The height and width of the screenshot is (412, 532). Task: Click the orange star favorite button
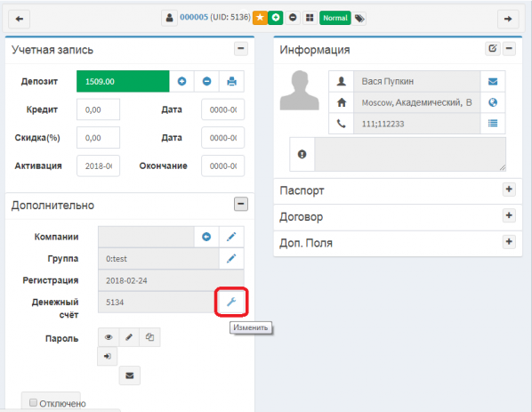[x=260, y=18]
